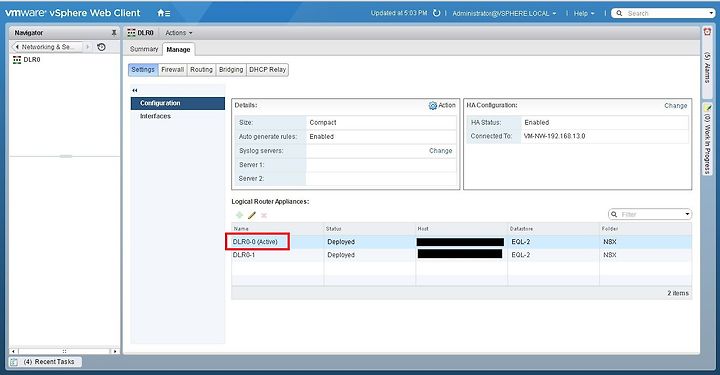Open the Search options dropdown arrow
The image size is (720, 375).
(x=711, y=13)
